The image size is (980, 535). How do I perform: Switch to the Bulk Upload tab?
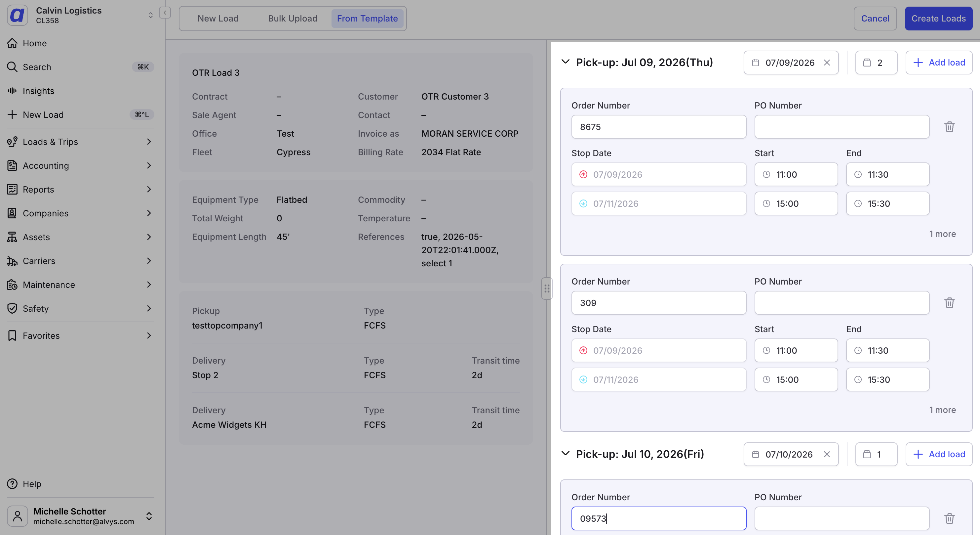pyautogui.click(x=293, y=18)
